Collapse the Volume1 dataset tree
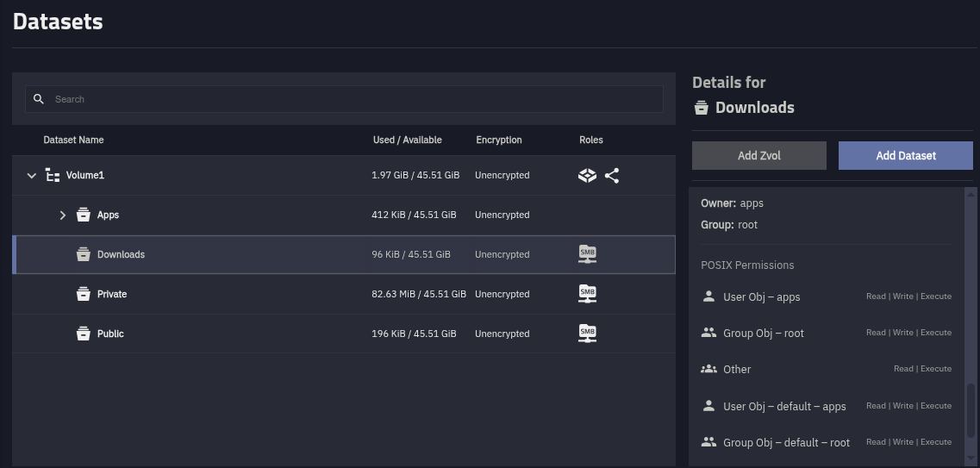Image resolution: width=980 pixels, height=468 pixels. pos(32,176)
